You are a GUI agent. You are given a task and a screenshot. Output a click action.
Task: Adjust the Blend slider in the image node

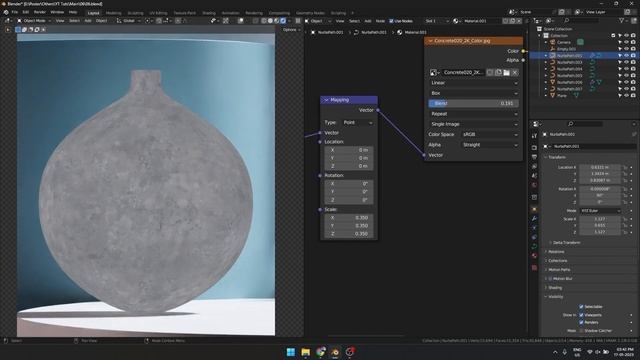coord(473,104)
